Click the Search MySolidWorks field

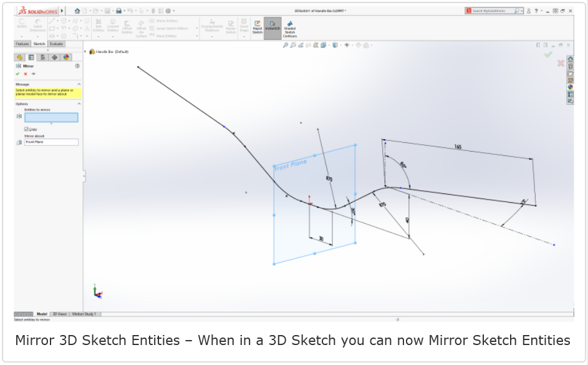point(493,11)
